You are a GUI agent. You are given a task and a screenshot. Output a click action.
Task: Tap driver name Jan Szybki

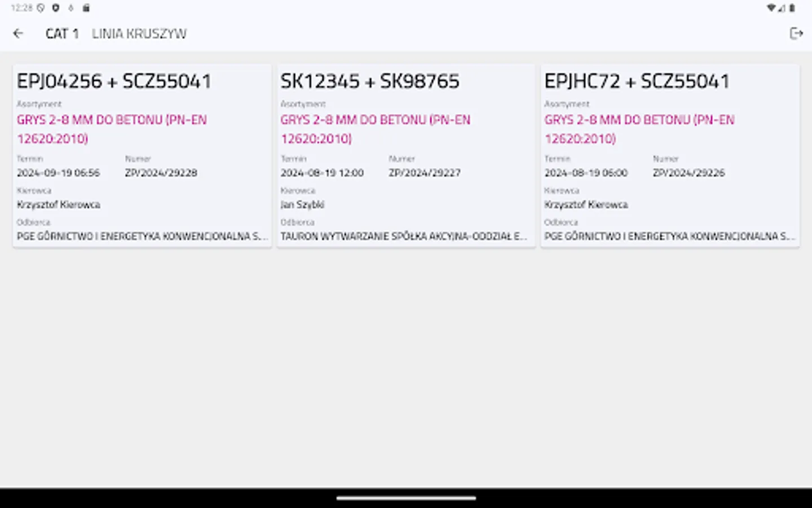(302, 204)
